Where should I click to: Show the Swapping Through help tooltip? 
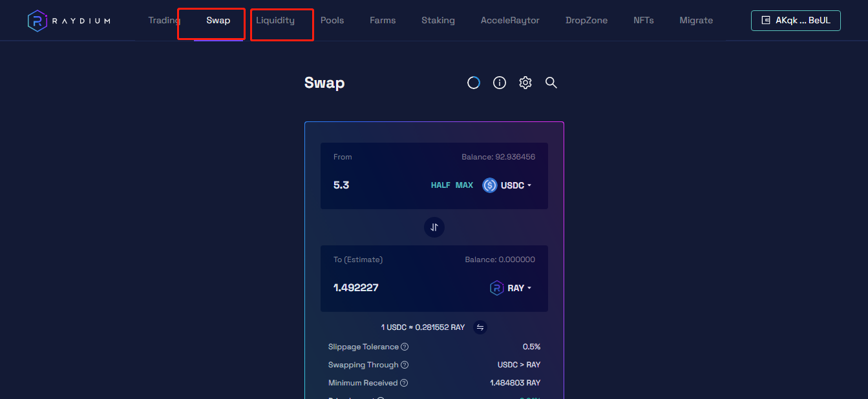point(405,365)
